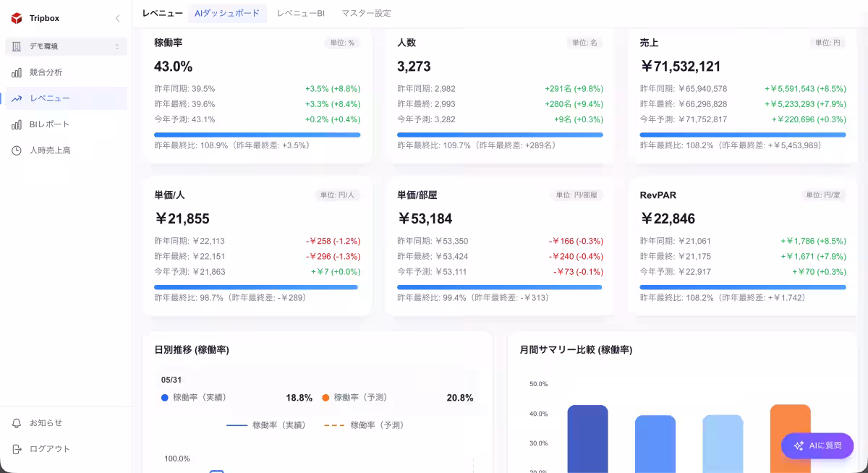Click the BIレポート chart icon
This screenshot has width=868, height=473.
tap(17, 124)
